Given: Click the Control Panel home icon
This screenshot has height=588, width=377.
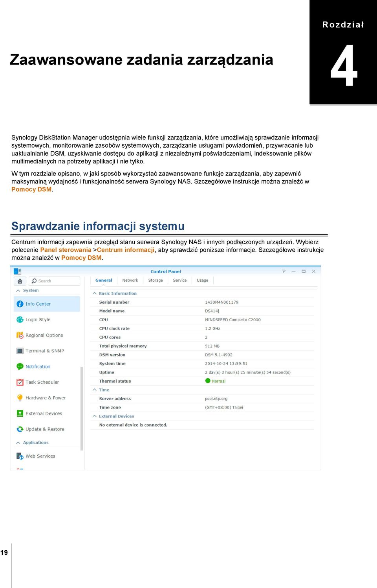Looking at the screenshot, I should coord(20,281).
